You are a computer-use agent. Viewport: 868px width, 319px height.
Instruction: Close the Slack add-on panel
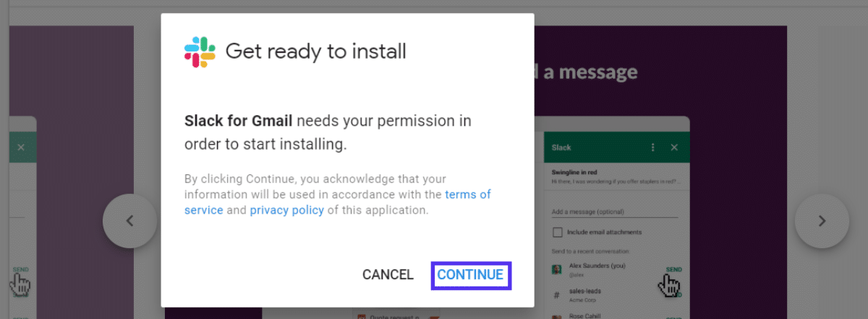[x=674, y=148]
